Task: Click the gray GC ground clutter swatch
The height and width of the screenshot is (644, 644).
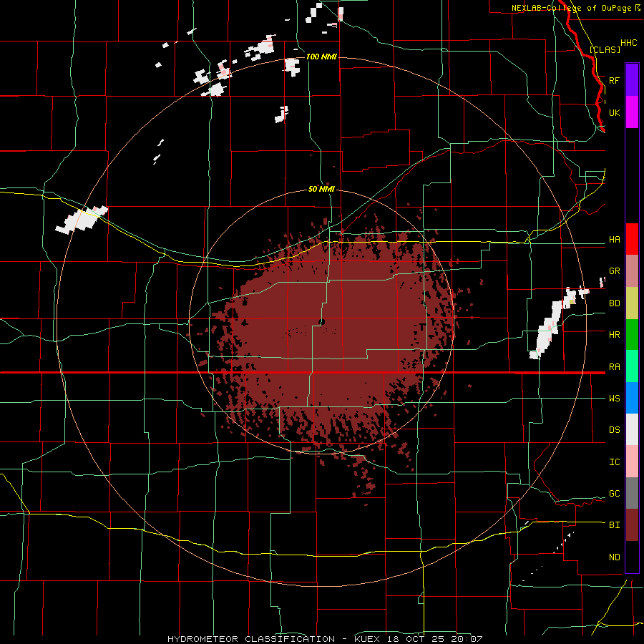Action: 632,493
